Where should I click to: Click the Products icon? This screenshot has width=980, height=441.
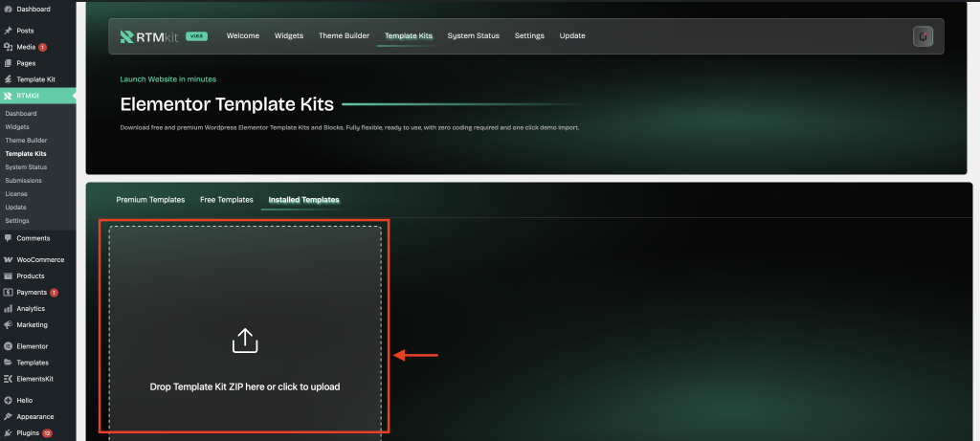point(8,276)
